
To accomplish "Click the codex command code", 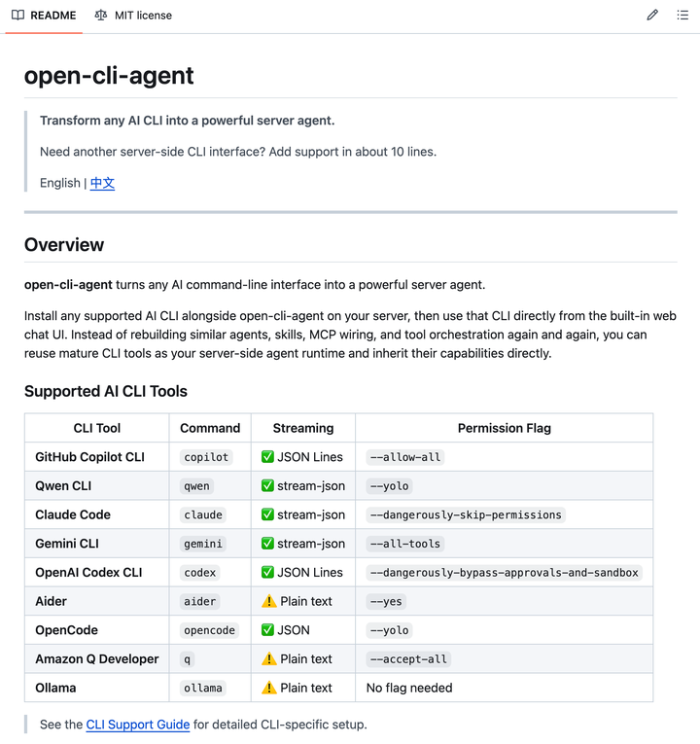I will point(200,572).
